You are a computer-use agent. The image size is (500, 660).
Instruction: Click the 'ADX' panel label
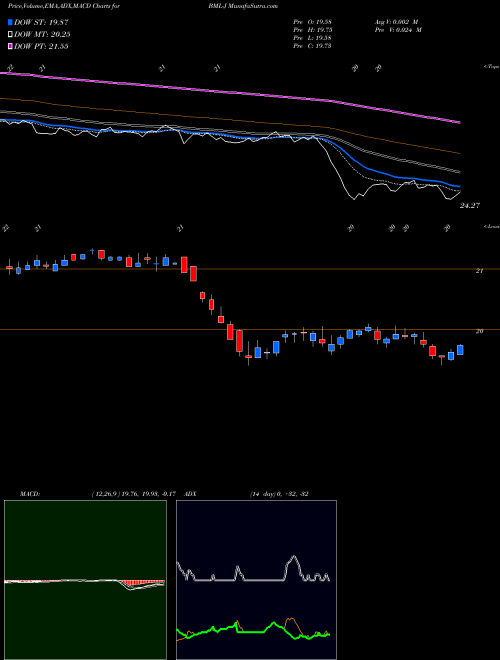[x=191, y=494]
